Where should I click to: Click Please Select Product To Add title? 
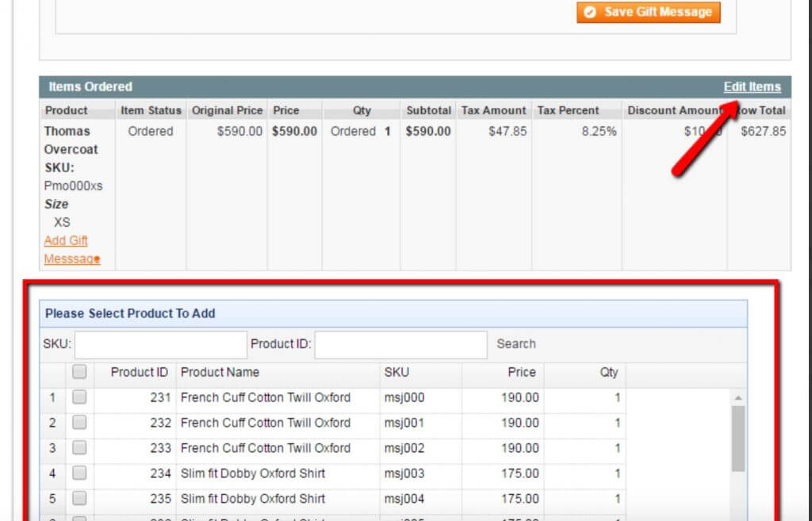click(130, 313)
